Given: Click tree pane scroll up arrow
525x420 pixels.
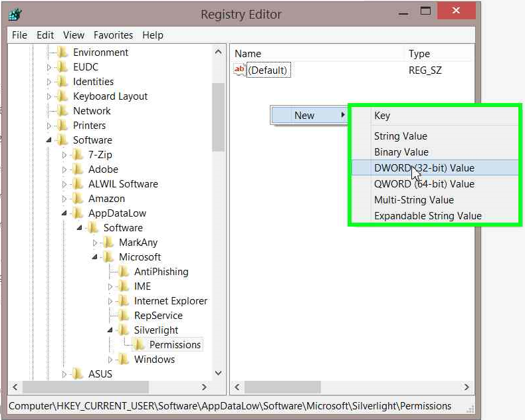Looking at the screenshot, I should [218, 52].
